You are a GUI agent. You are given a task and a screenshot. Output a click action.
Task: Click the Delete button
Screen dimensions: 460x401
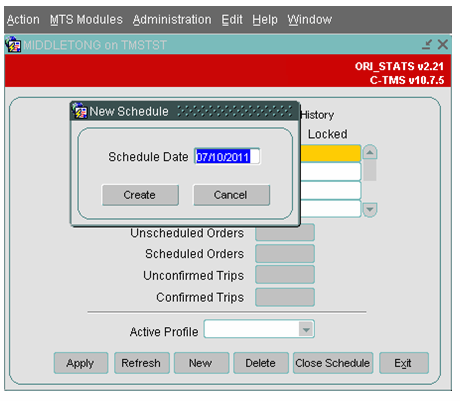coord(261,363)
